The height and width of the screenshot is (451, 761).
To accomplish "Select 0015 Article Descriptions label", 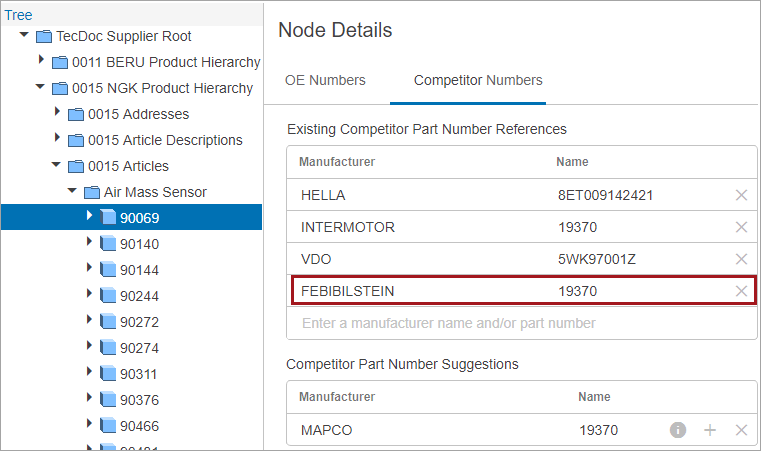I will pyautogui.click(x=165, y=140).
